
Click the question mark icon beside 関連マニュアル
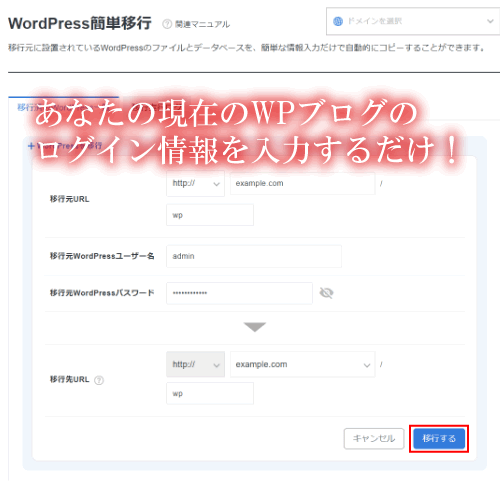167,24
